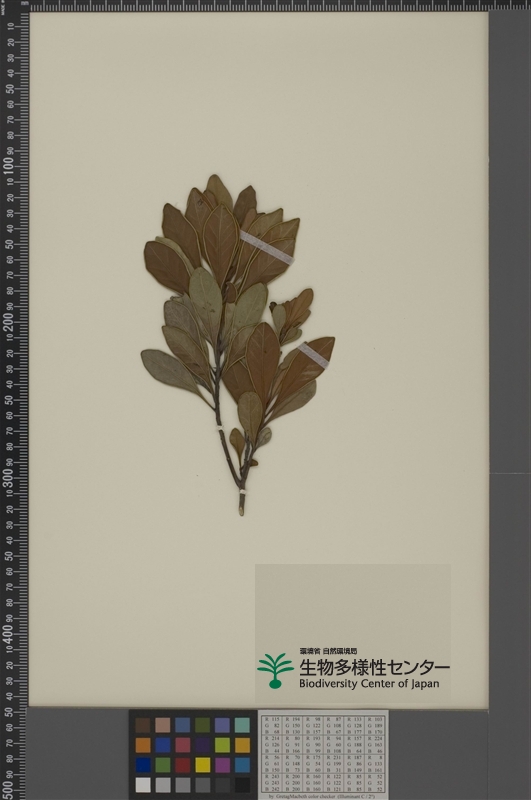
Task: Click the upper white tape strip on leaves
Action: click(267, 248)
